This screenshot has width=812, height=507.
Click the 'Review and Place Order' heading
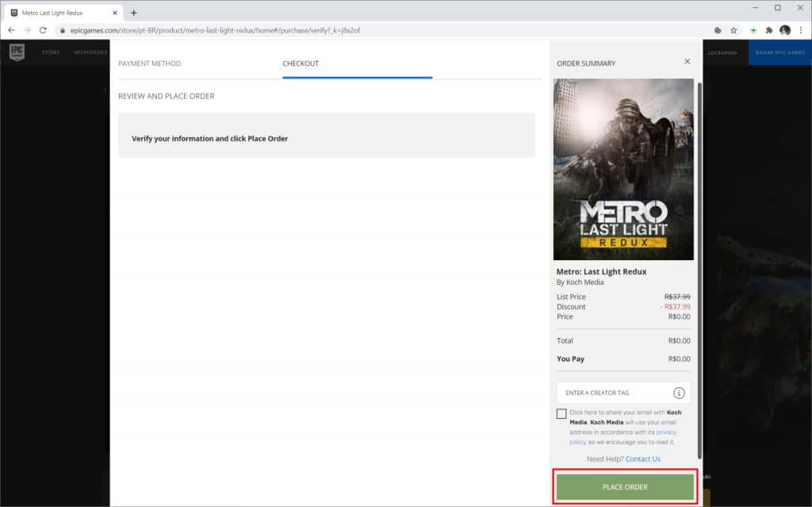click(167, 96)
